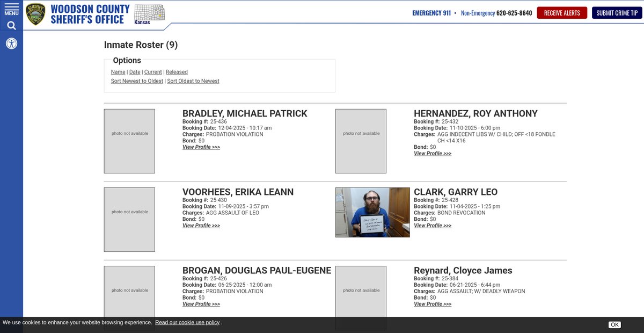644x333 pixels.
Task: Read the cookie use policy link
Action: click(187, 322)
